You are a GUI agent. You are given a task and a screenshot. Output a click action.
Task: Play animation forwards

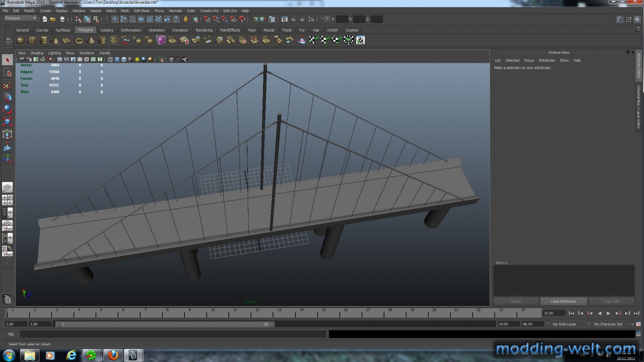[609, 313]
